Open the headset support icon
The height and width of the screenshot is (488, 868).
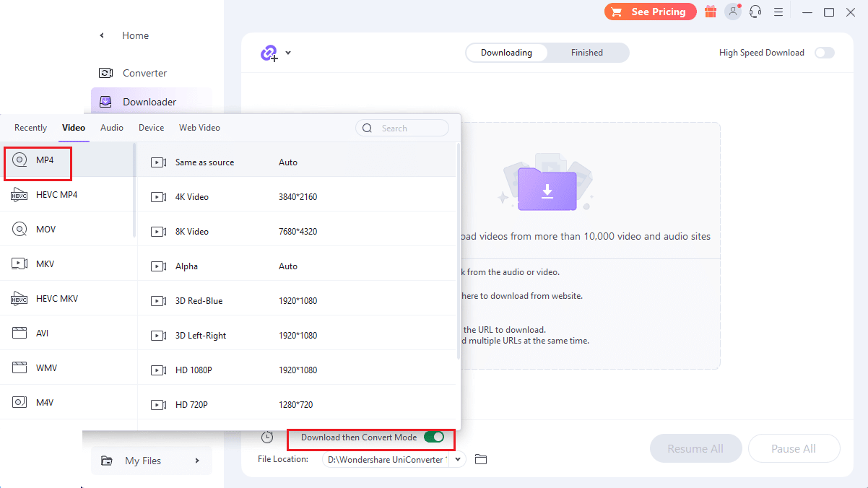[x=756, y=12]
